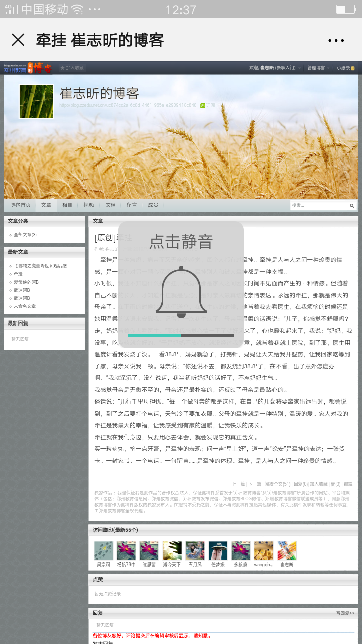
Task: Click the teal progress bar in mute overlay
Action: 154,335
